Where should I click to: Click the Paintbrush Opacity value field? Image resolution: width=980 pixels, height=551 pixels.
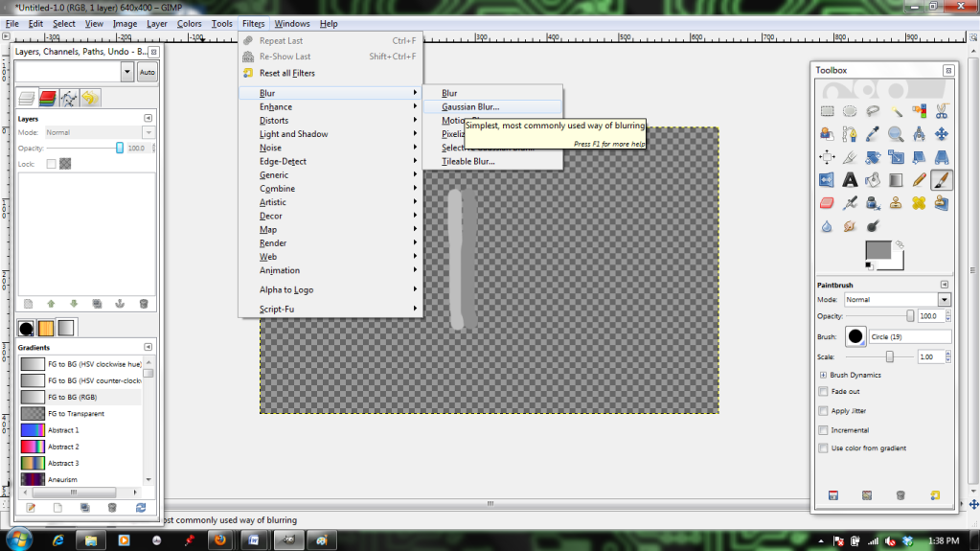[x=930, y=316]
